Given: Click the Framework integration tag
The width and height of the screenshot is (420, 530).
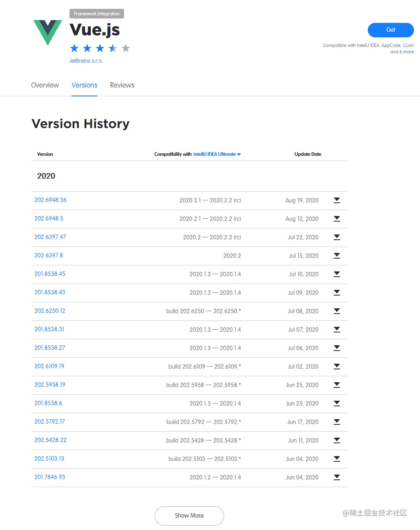Looking at the screenshot, I should [97, 14].
